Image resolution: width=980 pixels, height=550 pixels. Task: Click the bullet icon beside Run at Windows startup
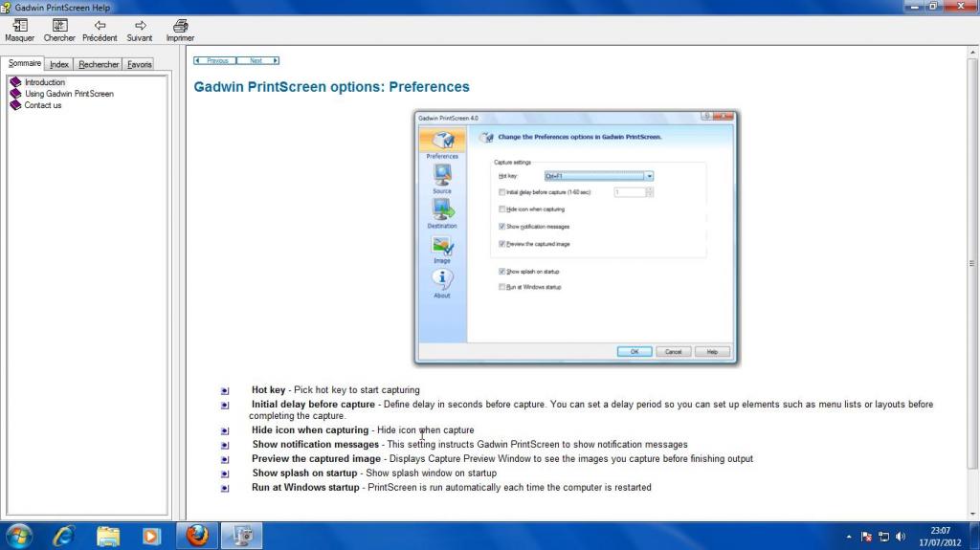coord(225,489)
